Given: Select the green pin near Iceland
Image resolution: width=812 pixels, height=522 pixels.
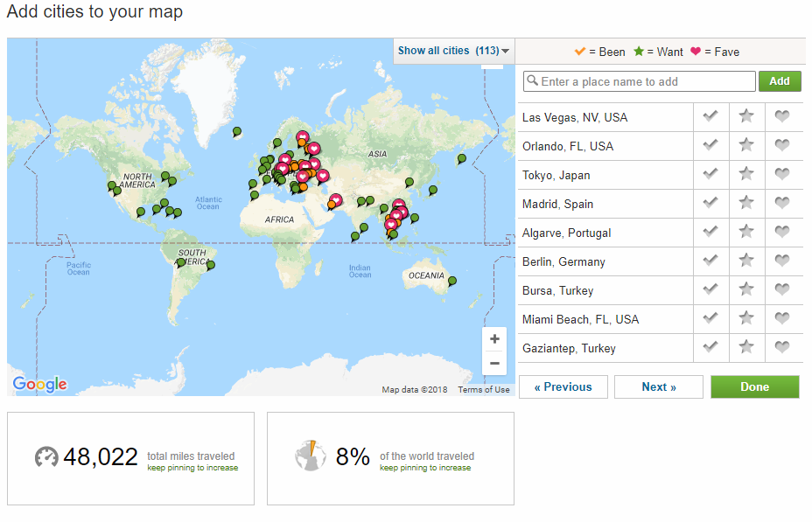Looking at the screenshot, I should 236,132.
